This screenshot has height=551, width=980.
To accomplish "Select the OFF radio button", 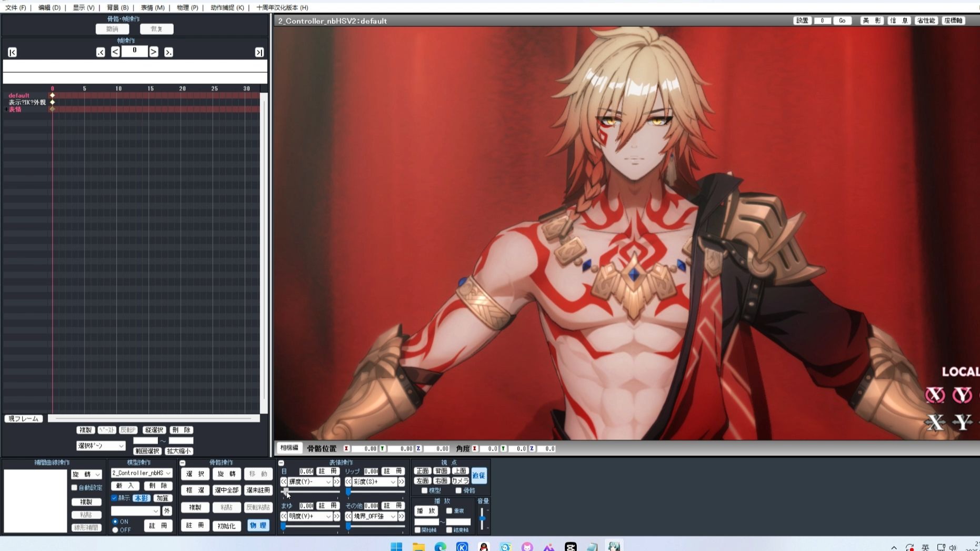I will click(115, 530).
